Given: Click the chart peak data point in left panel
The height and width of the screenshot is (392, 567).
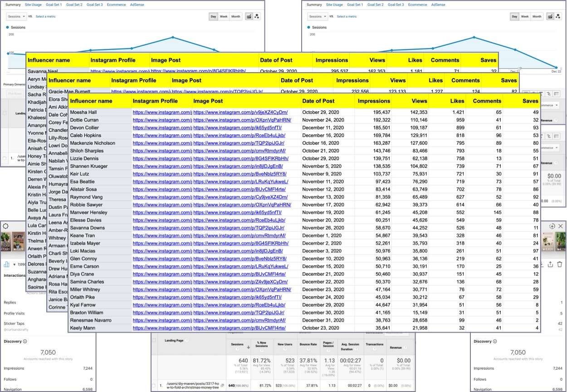Looking at the screenshot, I should tap(173, 37).
